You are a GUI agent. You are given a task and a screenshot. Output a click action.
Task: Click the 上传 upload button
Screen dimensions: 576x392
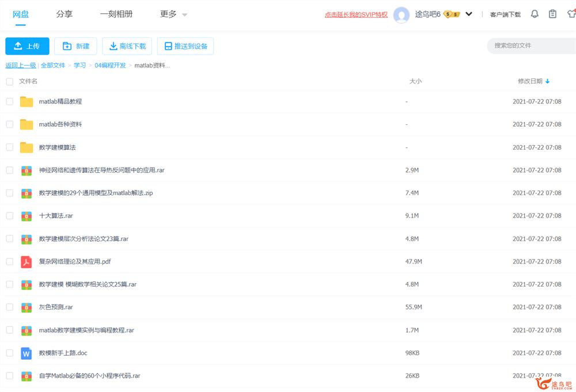pyautogui.click(x=27, y=46)
